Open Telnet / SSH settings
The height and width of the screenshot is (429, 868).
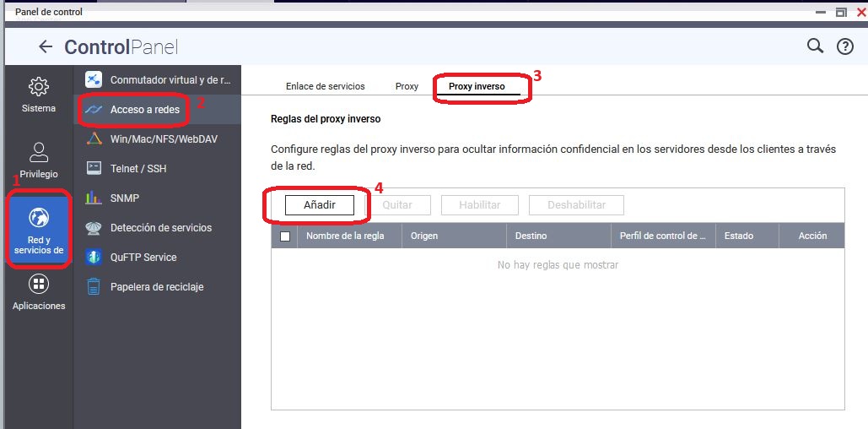[x=137, y=168]
